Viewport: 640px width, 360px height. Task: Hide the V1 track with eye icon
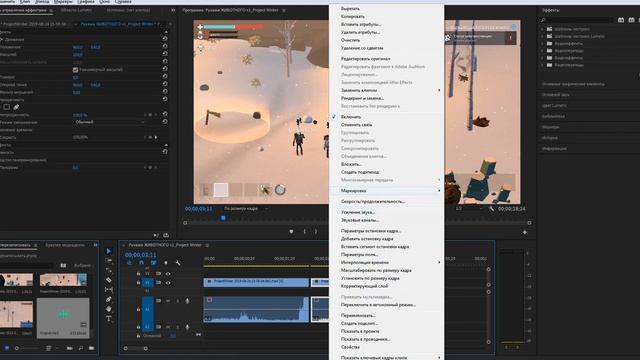[x=168, y=282]
